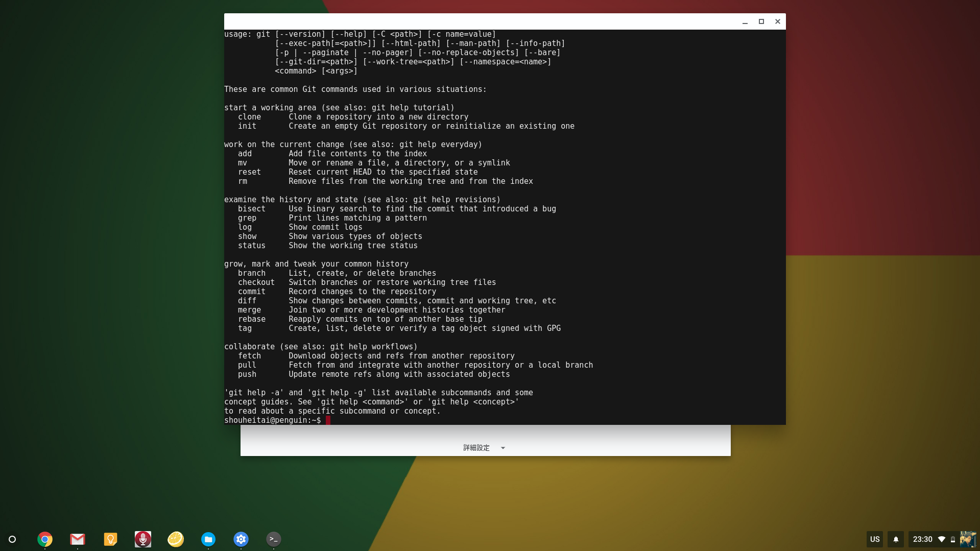This screenshot has height=551, width=980.
Task: Open the Files app
Action: click(208, 539)
